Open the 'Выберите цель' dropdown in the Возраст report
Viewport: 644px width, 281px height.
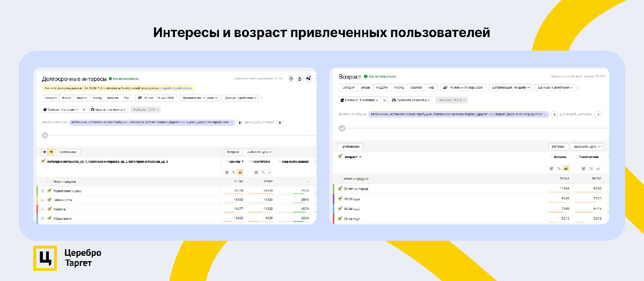pyautogui.click(x=587, y=146)
